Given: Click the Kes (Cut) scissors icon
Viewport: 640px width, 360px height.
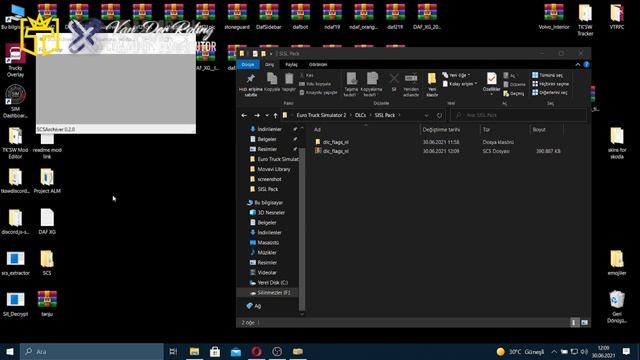Looking at the screenshot, I should pyautogui.click(x=302, y=76).
